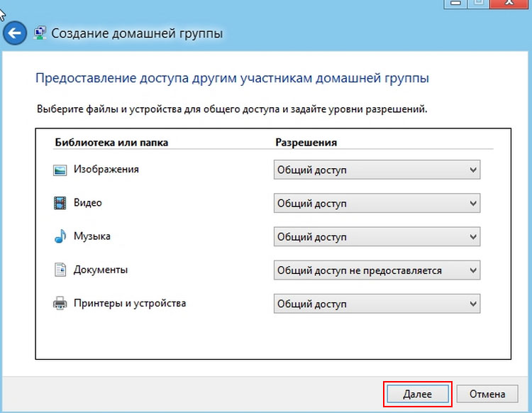Screen dimensions: 532x413
Task: Click the Документы page icon
Action: coord(60,270)
